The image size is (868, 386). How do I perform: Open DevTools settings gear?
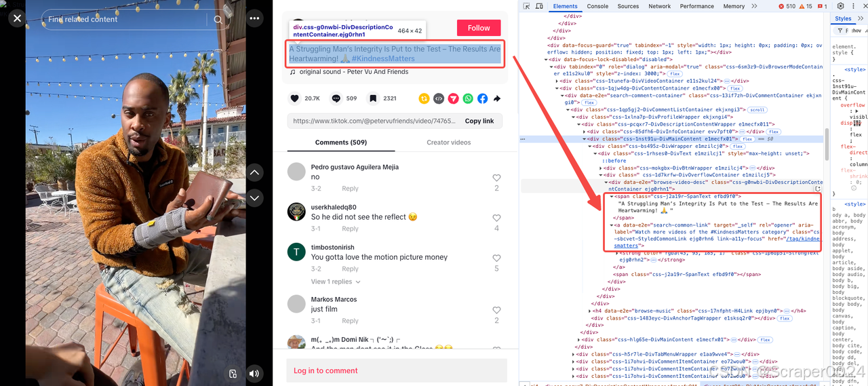[x=841, y=6]
